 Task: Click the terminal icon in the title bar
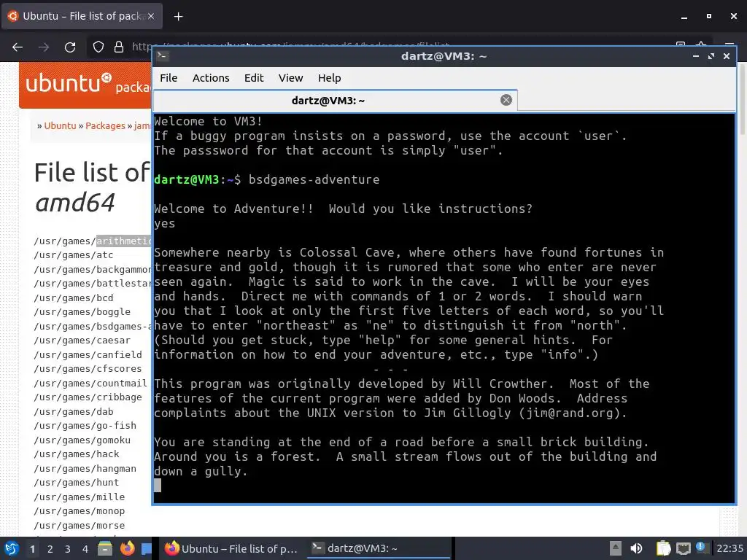point(162,56)
